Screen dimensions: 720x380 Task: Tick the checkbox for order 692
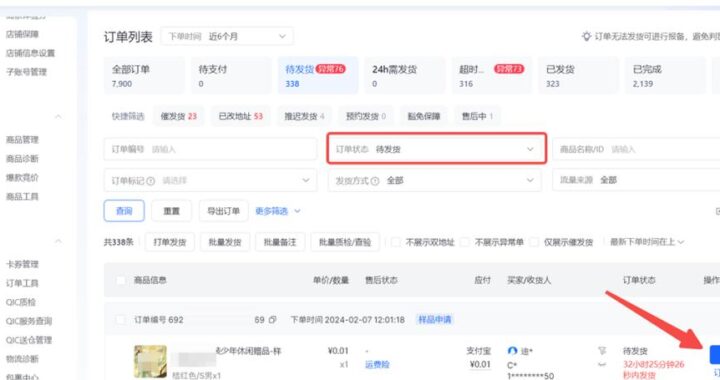pos(120,319)
